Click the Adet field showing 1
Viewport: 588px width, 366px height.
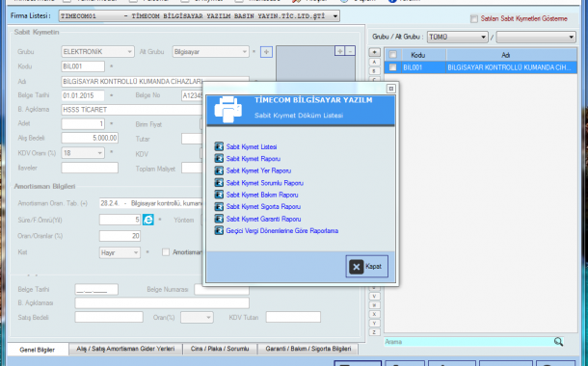[x=83, y=124]
